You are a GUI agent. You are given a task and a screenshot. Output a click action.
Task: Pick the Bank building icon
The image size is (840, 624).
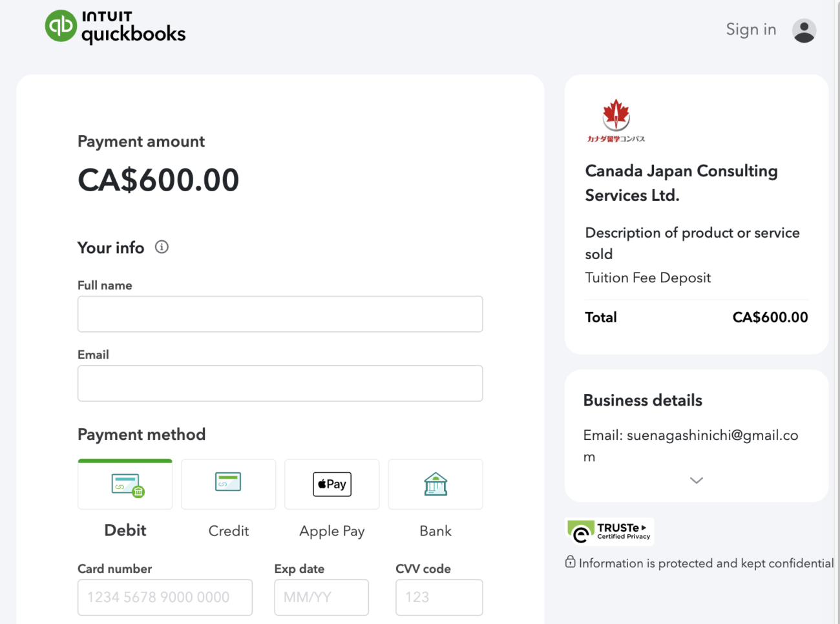coord(436,484)
